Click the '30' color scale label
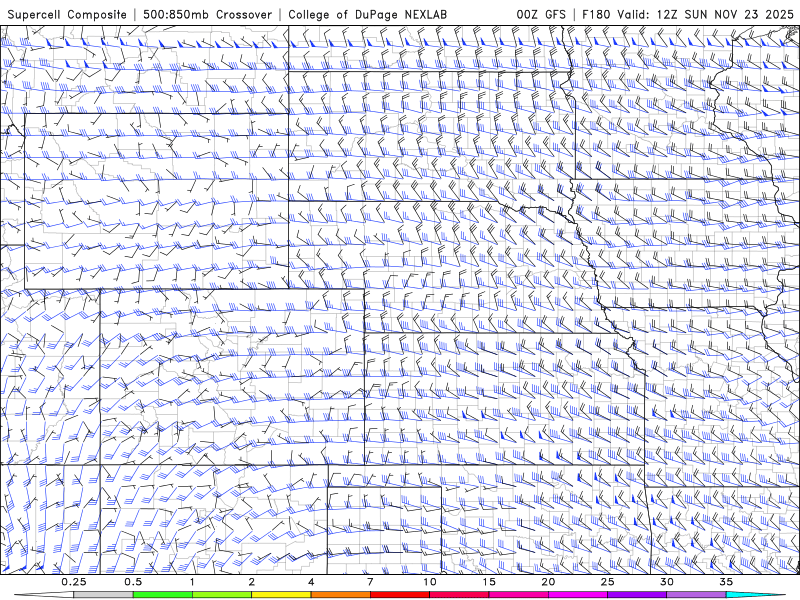This screenshot has height=600, width=800. pos(666,582)
